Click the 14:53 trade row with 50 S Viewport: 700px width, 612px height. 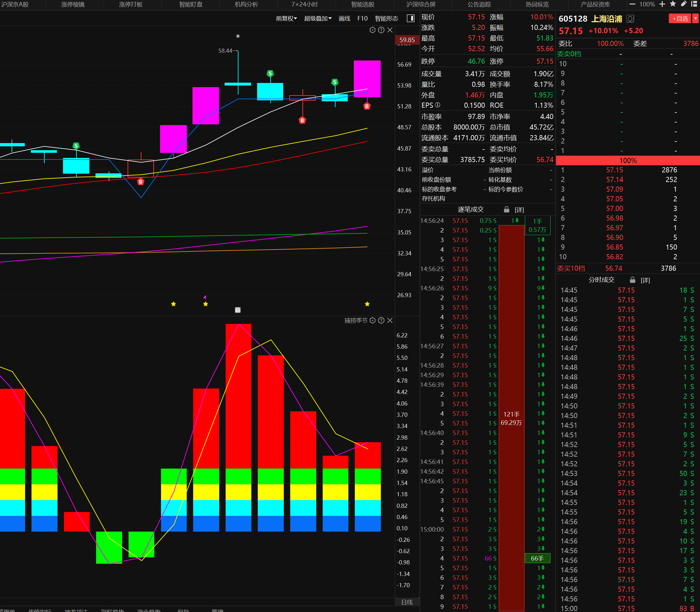(628, 473)
